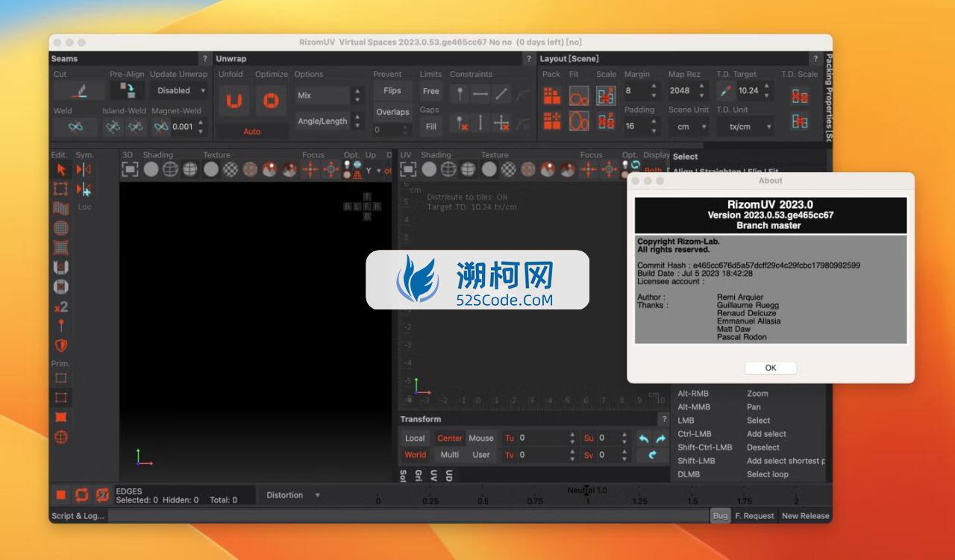Click the first Focus icon in 3D view
955x560 pixels.
(x=310, y=170)
